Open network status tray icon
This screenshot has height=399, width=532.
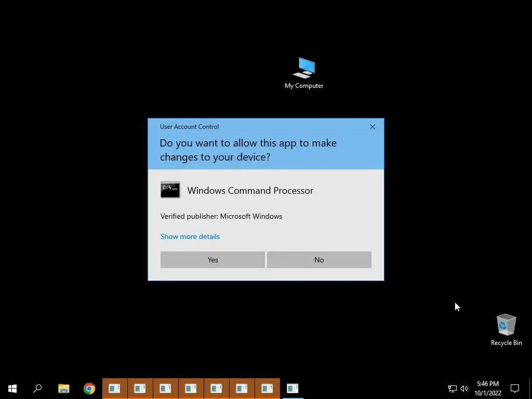click(x=453, y=389)
